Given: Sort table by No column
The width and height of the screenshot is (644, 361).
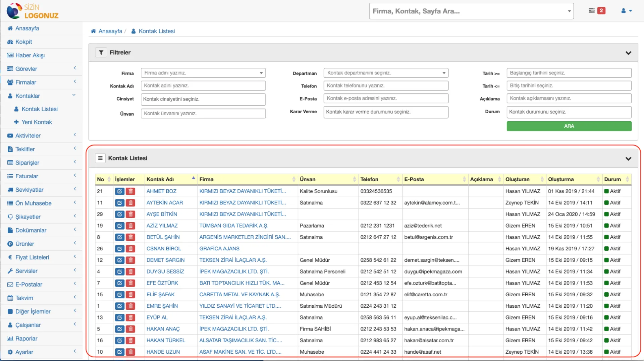Looking at the screenshot, I should pos(104,179).
